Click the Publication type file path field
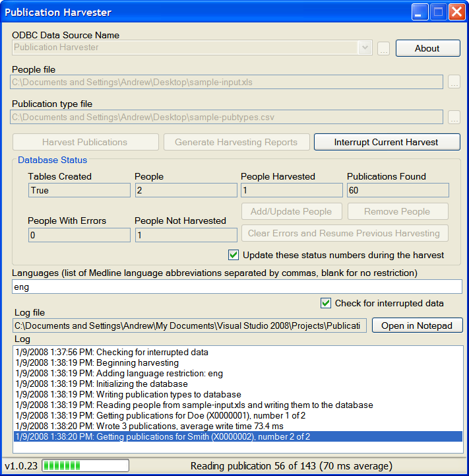The image size is (469, 476). pyautogui.click(x=226, y=117)
